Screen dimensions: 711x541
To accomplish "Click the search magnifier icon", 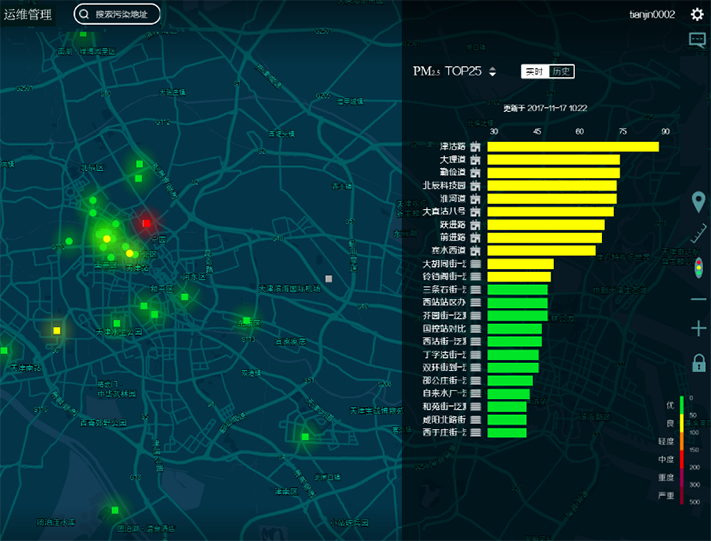I will [x=85, y=15].
